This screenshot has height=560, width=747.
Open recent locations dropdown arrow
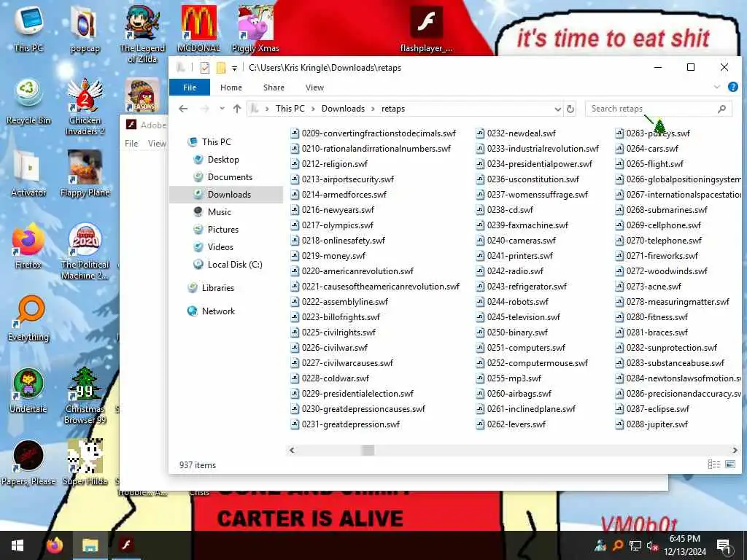(x=222, y=109)
